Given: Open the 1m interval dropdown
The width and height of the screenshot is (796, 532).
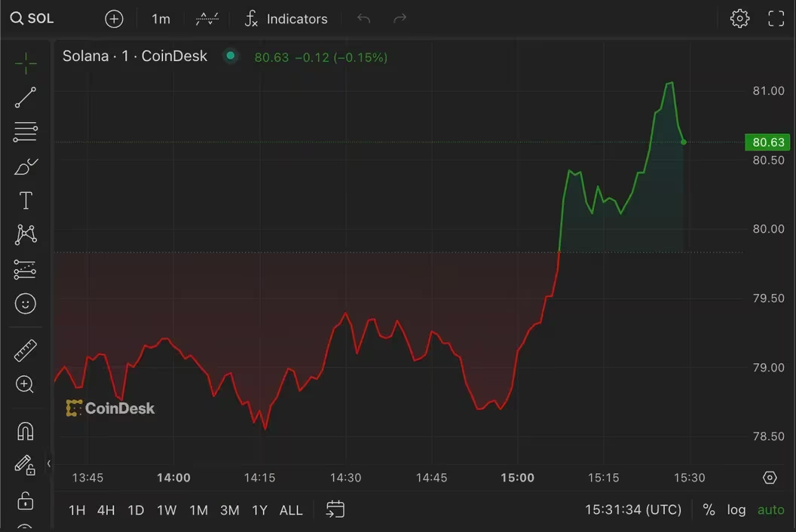Looking at the screenshot, I should (x=161, y=19).
